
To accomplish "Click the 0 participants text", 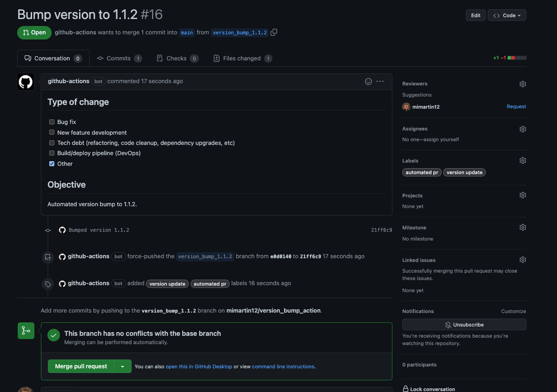I will coord(419,365).
